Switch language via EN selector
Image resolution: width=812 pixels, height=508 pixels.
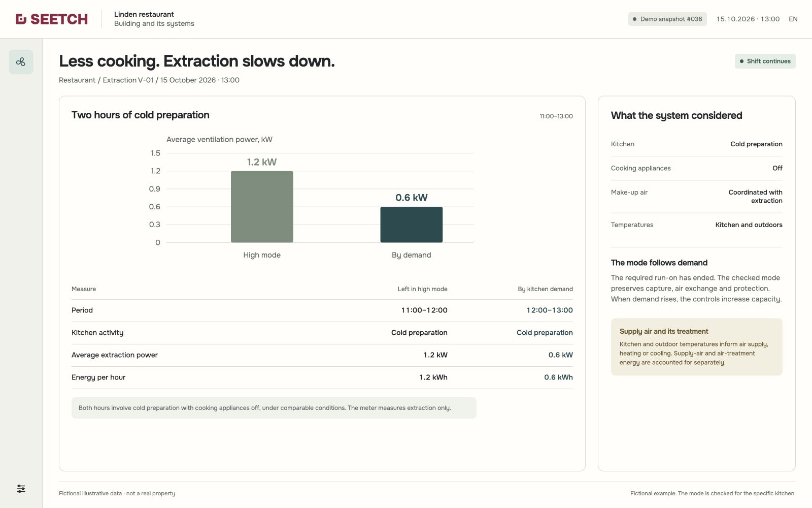[793, 19]
